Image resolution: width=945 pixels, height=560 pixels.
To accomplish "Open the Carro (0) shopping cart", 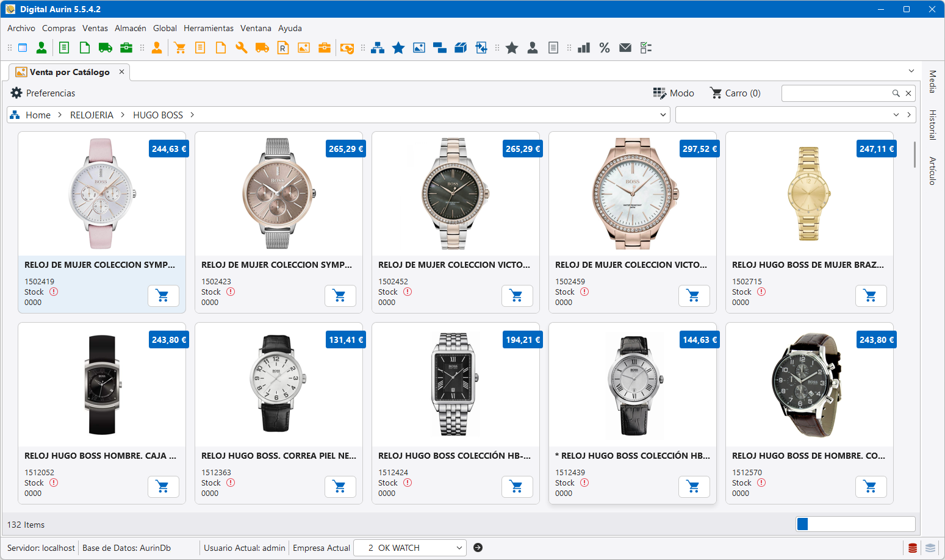I will pyautogui.click(x=735, y=93).
